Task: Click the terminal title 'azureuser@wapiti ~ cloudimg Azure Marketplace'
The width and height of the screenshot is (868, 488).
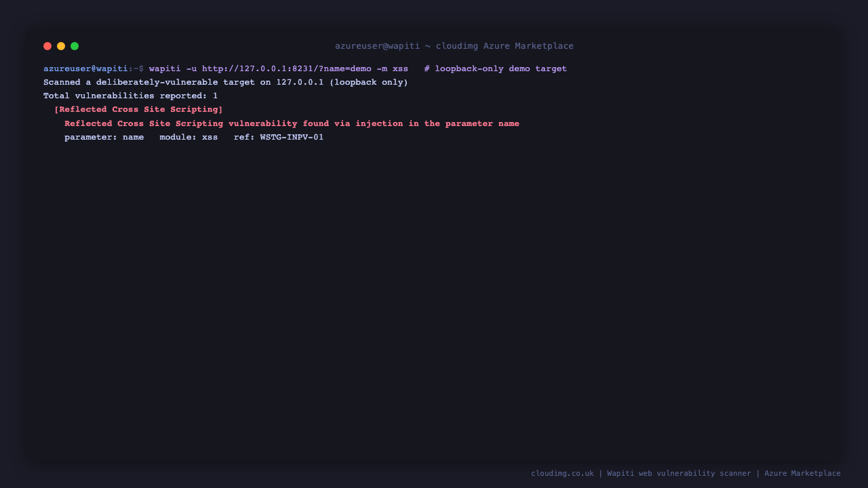Action: 454,46
